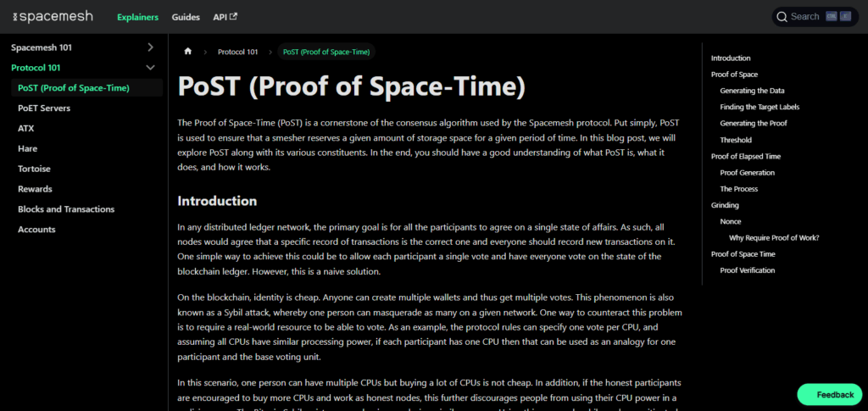
Task: Expand the Spacemesh 101 chevron
Action: click(x=150, y=47)
